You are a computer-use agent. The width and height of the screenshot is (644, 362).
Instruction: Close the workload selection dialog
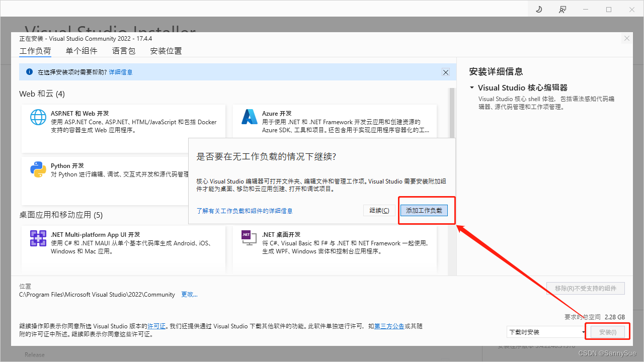[x=626, y=38]
